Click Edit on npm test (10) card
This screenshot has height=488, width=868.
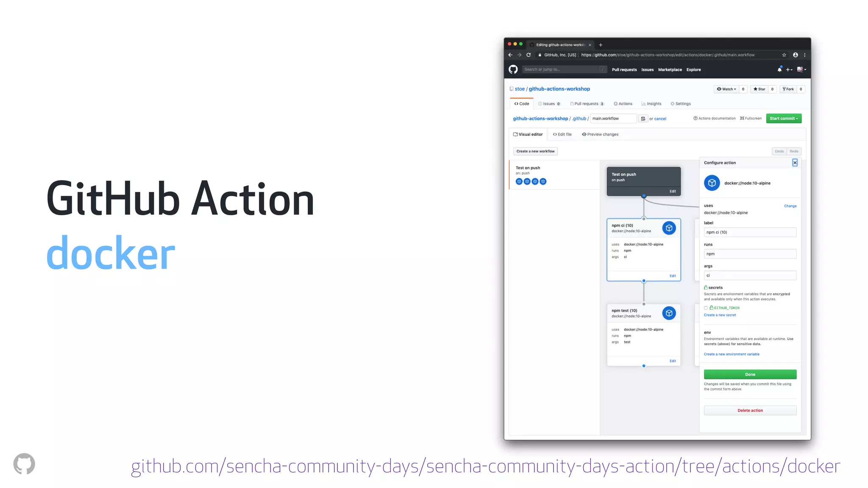[673, 361]
